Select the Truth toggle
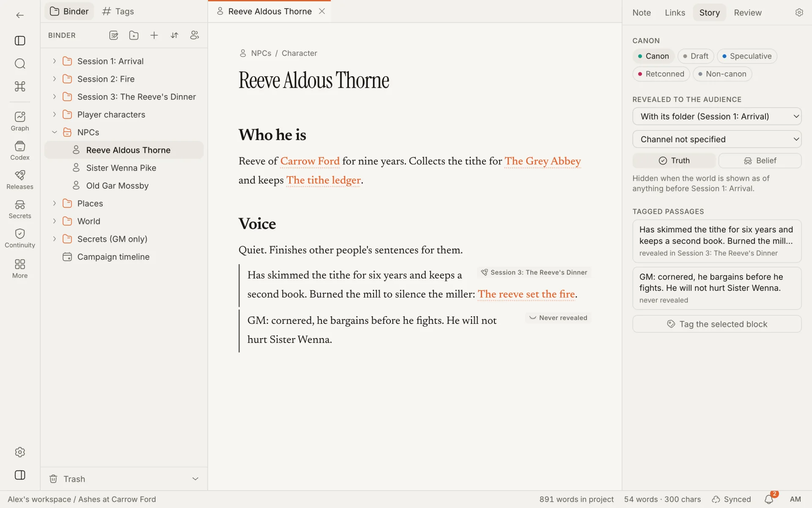This screenshot has height=508, width=812. tap(674, 160)
